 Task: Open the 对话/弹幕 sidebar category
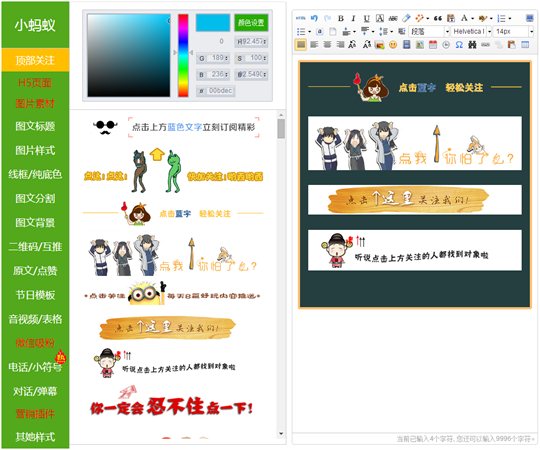[x=35, y=391]
